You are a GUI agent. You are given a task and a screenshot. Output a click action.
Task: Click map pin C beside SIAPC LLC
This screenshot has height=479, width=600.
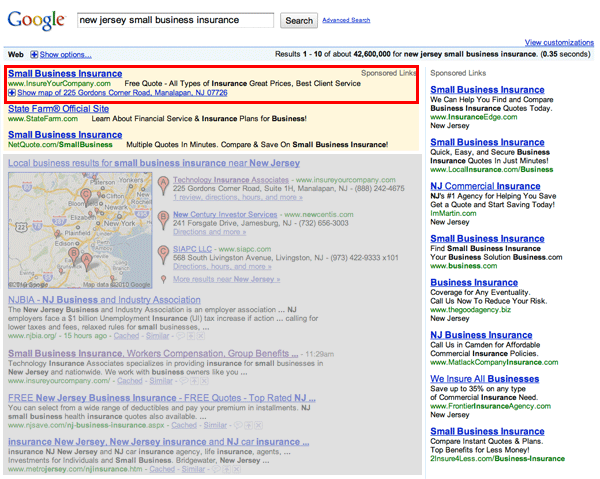pos(163,255)
